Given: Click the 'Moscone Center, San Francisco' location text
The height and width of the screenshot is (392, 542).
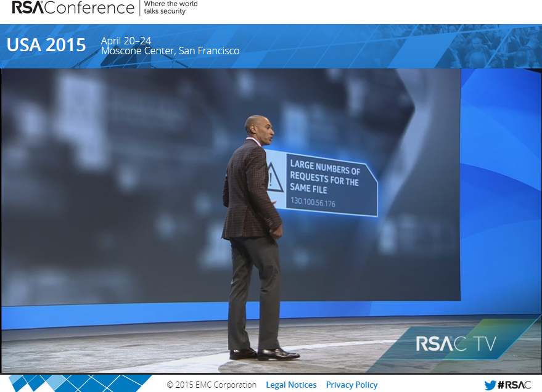Looking at the screenshot, I should point(170,51).
